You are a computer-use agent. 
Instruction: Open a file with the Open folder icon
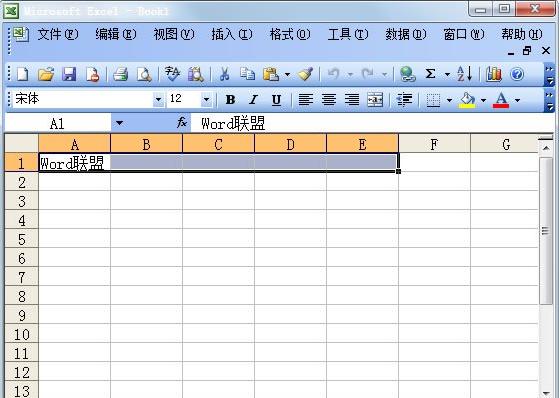point(46,74)
